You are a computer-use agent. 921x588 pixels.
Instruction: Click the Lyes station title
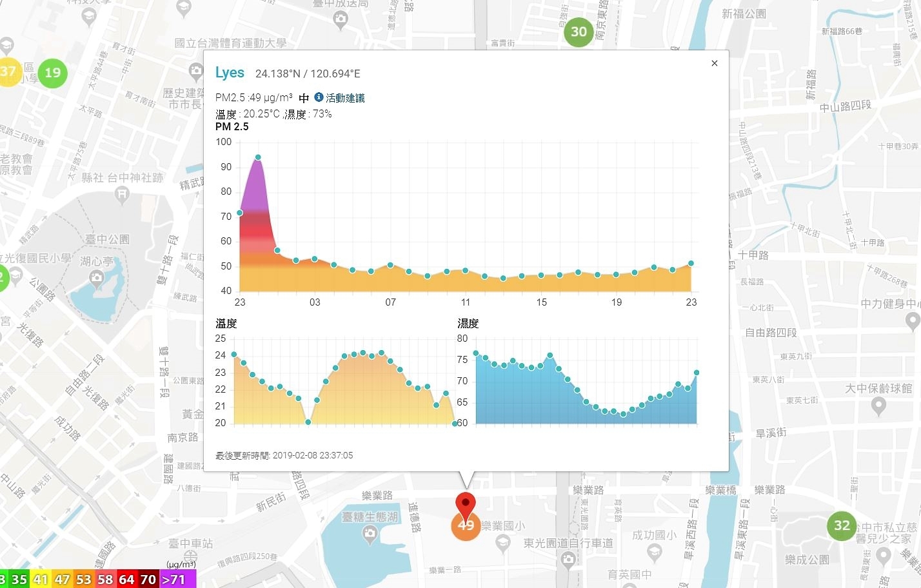point(230,73)
